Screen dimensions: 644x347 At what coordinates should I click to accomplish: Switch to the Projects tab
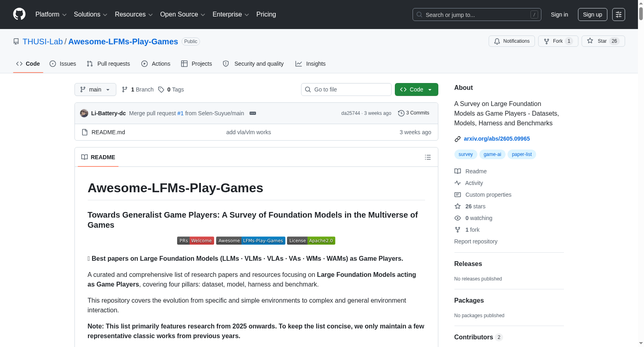tap(196, 64)
